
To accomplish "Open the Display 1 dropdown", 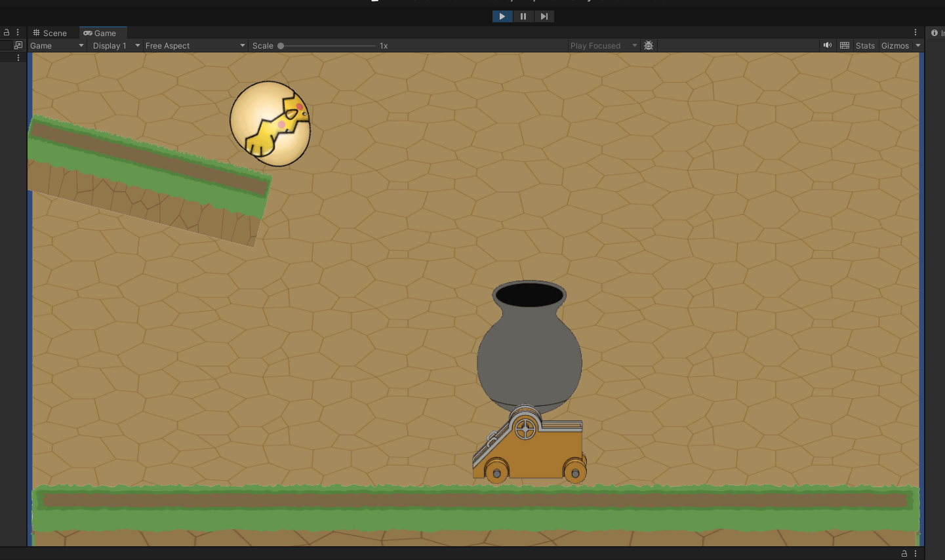I will coord(116,45).
